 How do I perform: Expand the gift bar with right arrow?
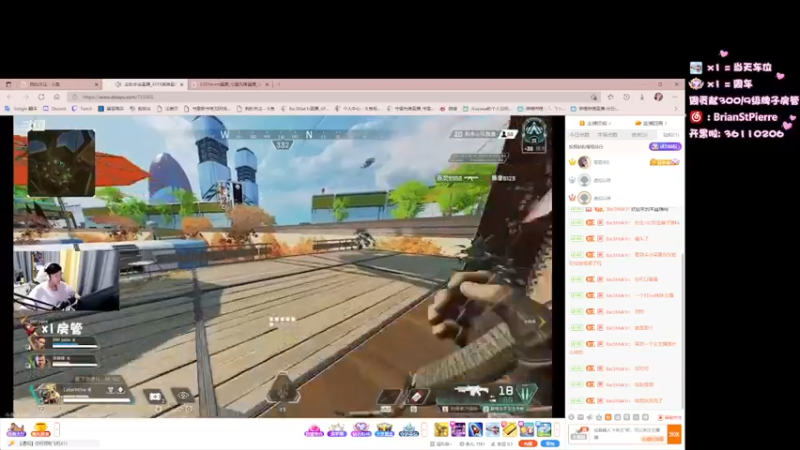[x=557, y=430]
